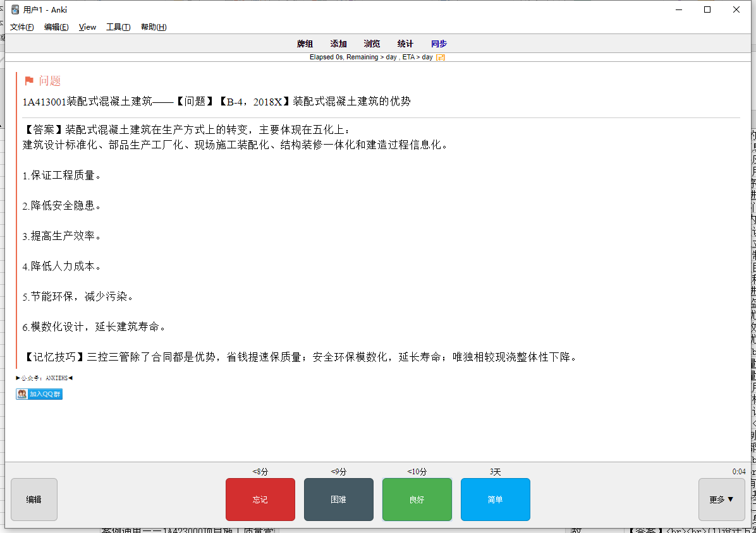Open the 文件(F) menu
The width and height of the screenshot is (756, 533).
pyautogui.click(x=22, y=27)
